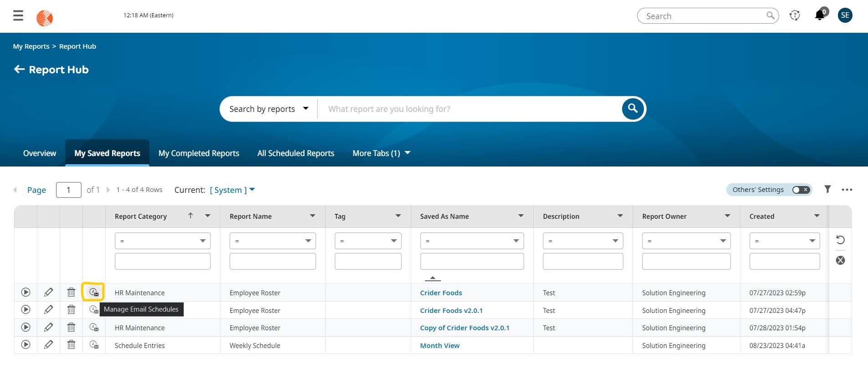The width and height of the screenshot is (868, 373).
Task: Run the Crider Foods report
Action: point(26,292)
